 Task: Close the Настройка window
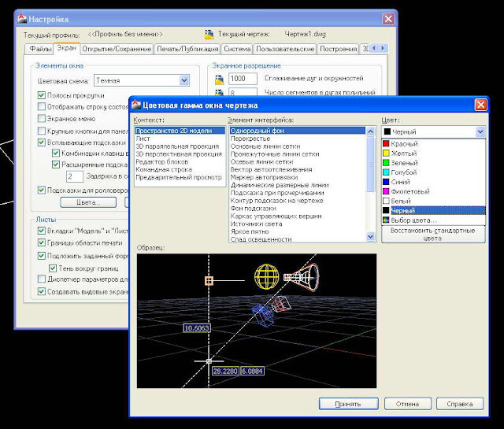388,19
